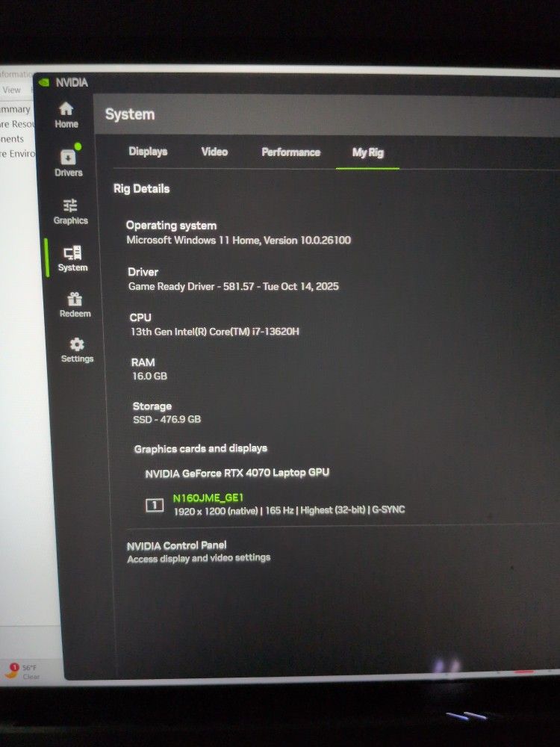Click the 1920 x 1200 resolution details line
This screenshot has width=560, height=747.
(x=289, y=511)
